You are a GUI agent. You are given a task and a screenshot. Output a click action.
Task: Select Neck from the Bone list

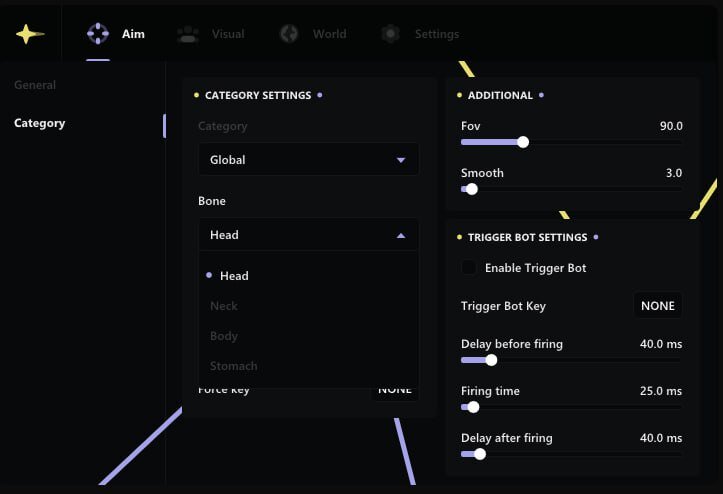(224, 306)
